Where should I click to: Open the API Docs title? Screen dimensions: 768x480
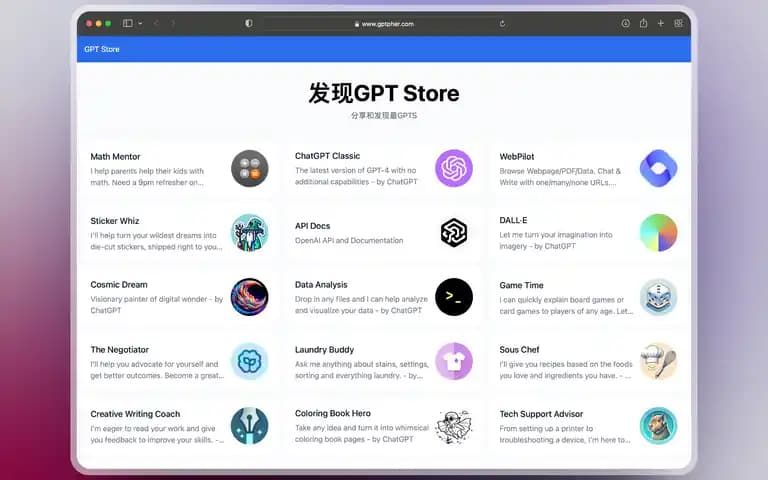[x=312, y=226]
